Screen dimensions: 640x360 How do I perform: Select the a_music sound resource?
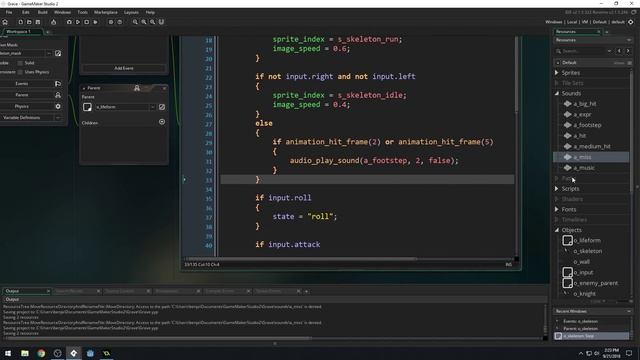click(584, 168)
